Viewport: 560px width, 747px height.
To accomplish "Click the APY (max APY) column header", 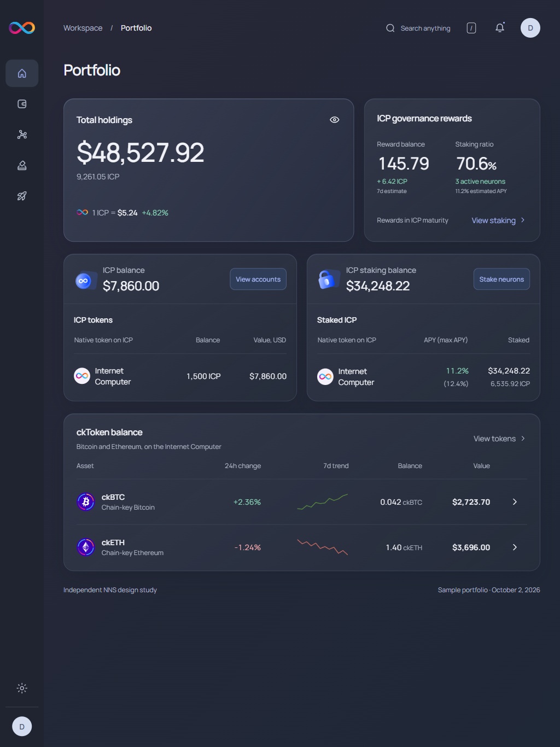I will [446, 340].
